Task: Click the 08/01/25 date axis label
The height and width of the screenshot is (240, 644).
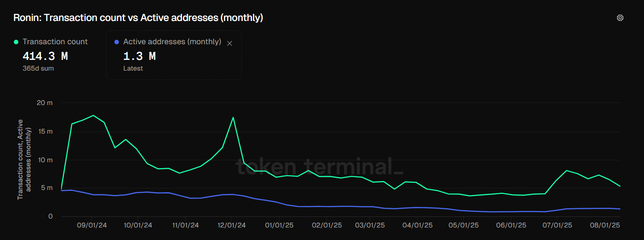Action: pyautogui.click(x=605, y=225)
